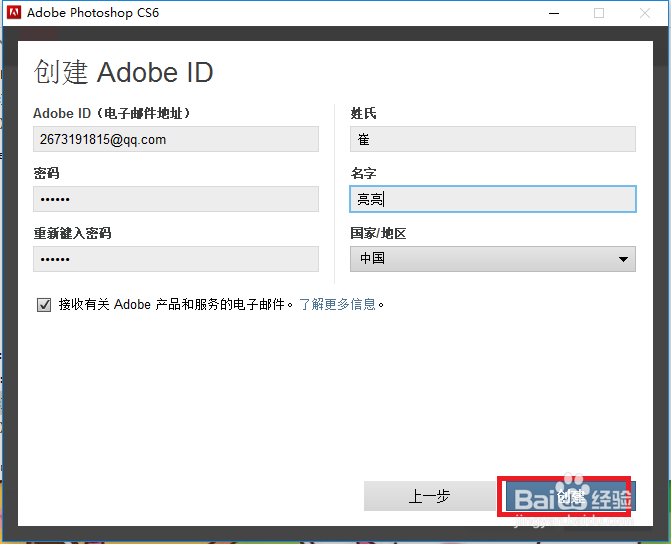Click the 重新键入密码 retype password field

click(x=176, y=259)
